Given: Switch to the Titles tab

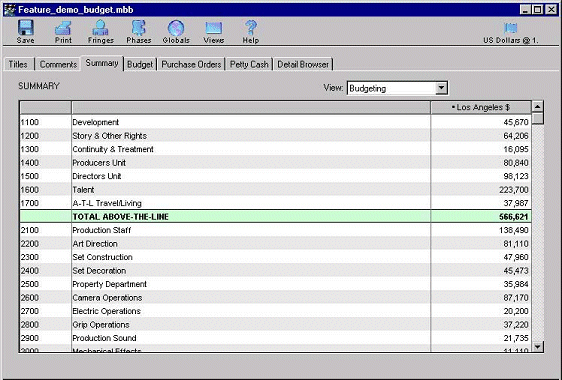Looking at the screenshot, I should 18,64.
